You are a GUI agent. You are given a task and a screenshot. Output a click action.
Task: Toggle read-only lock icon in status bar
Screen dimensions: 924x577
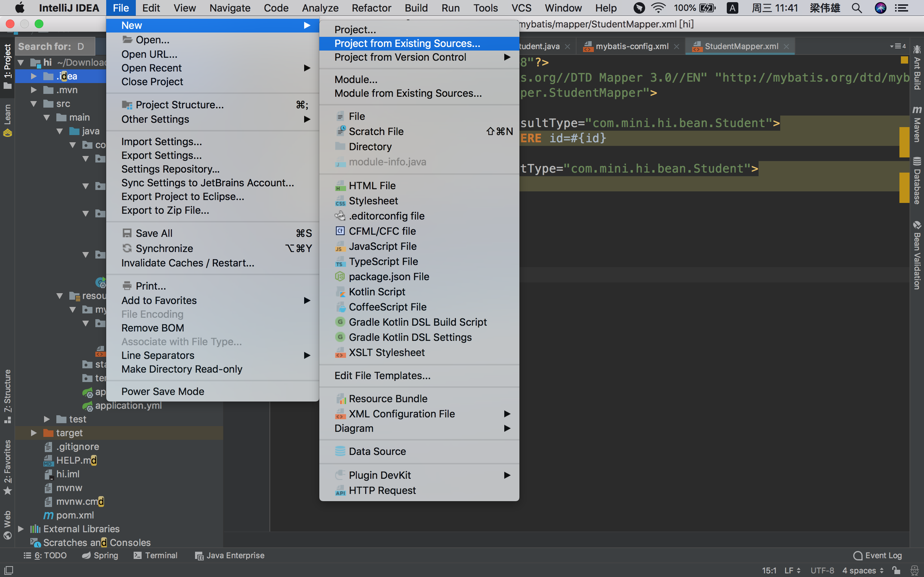point(897,570)
